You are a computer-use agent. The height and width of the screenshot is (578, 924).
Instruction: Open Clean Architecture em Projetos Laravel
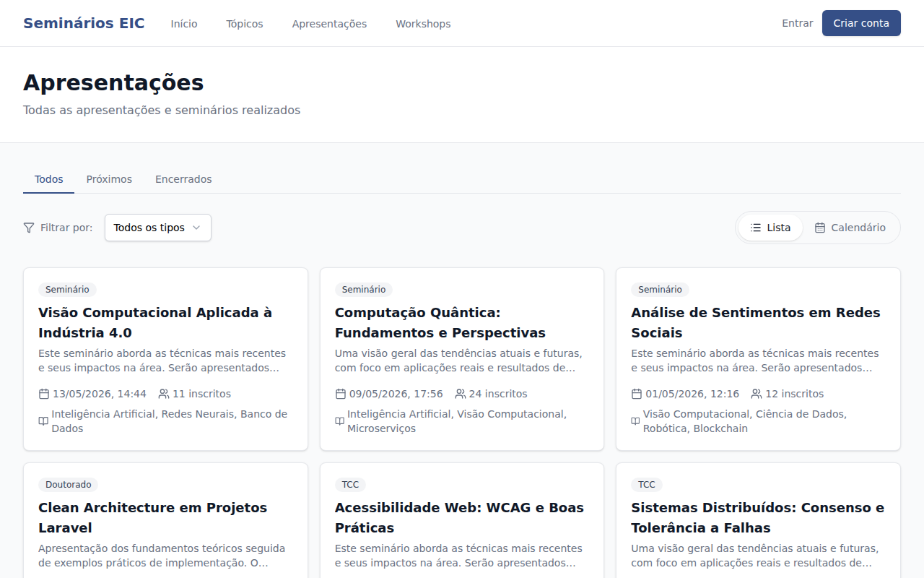pos(152,518)
